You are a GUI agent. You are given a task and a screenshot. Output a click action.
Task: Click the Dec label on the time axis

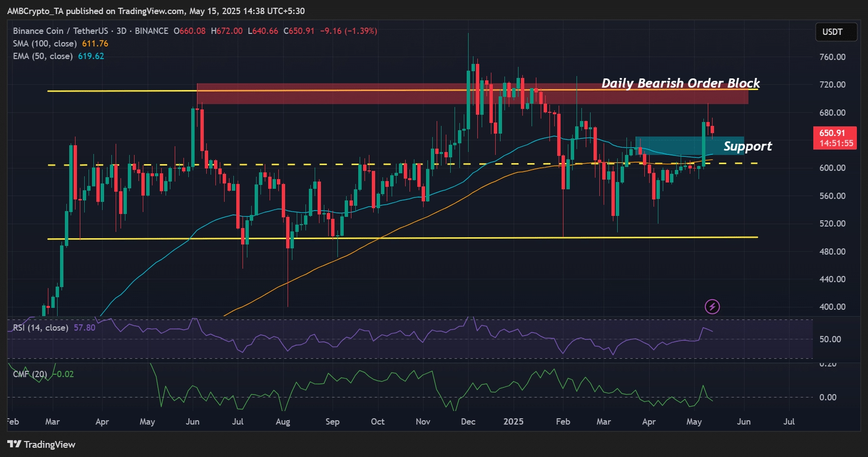click(x=468, y=422)
